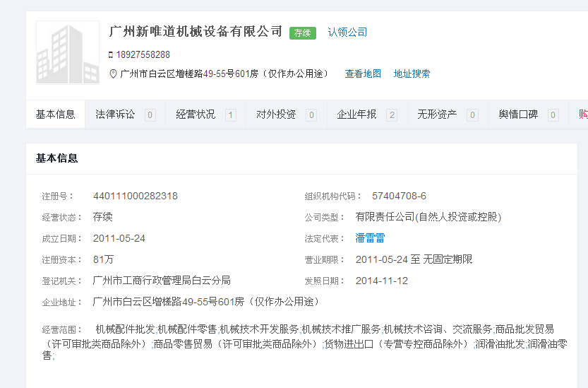Screen dimensions: 588x388
Task: Click the 地址搜索 link
Action: click(x=412, y=74)
